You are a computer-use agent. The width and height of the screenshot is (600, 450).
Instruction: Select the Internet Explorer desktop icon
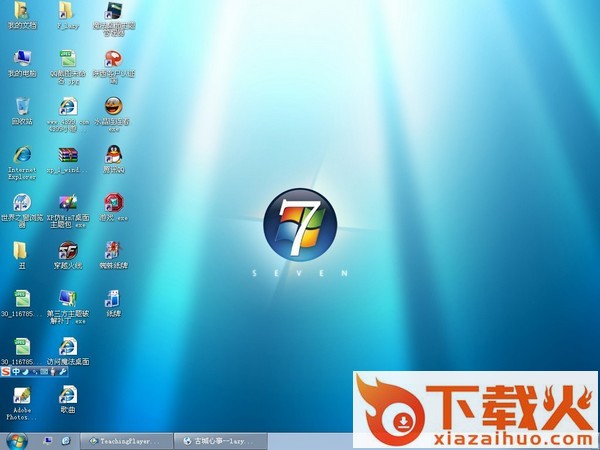click(x=22, y=155)
